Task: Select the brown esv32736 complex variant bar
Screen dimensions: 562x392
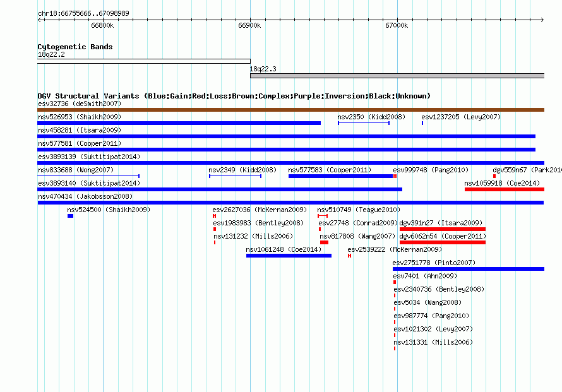Action: [x=290, y=110]
